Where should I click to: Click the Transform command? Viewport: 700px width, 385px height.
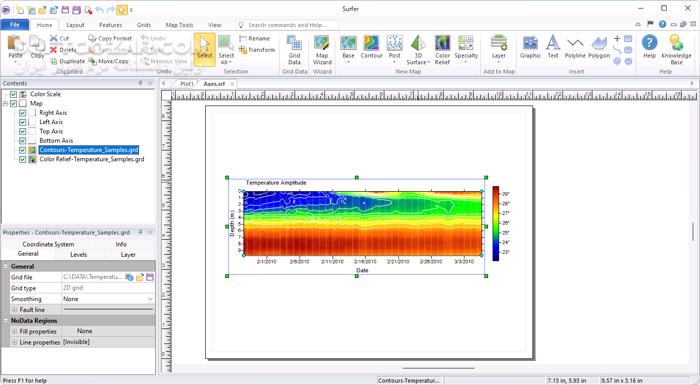pyautogui.click(x=257, y=50)
